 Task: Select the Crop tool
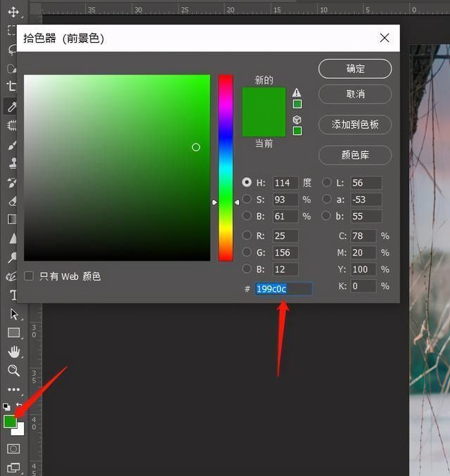(11, 86)
